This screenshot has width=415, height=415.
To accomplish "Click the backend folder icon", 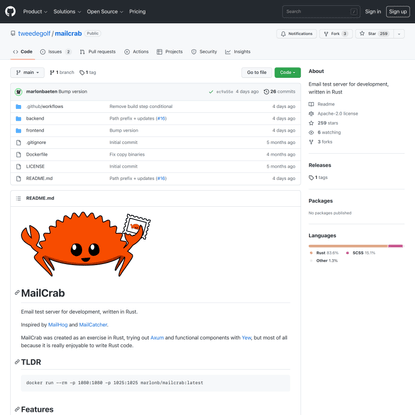I will click(x=19, y=118).
